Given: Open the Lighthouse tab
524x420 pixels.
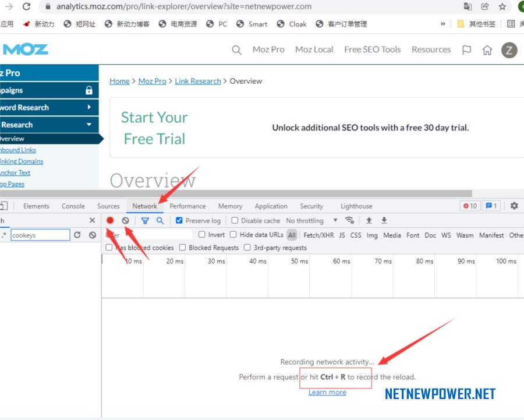Looking at the screenshot, I should coord(356,206).
